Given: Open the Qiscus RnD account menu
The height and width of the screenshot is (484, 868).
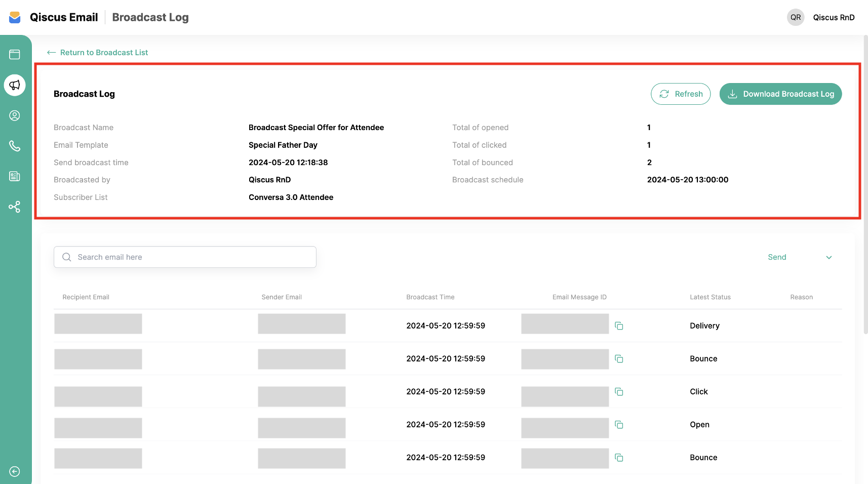Looking at the screenshot, I should (x=834, y=17).
